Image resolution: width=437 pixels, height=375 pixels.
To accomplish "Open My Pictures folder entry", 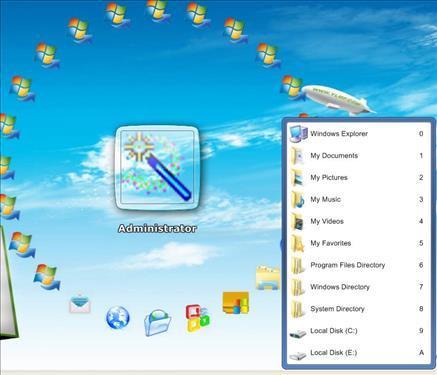I will 357,178.
